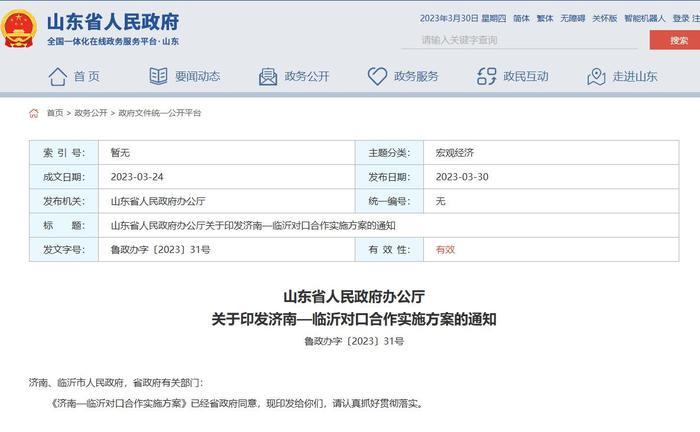This screenshot has height=432, width=700.
Task: Click the house icon beside 首页 in navigation
Action: (x=58, y=76)
